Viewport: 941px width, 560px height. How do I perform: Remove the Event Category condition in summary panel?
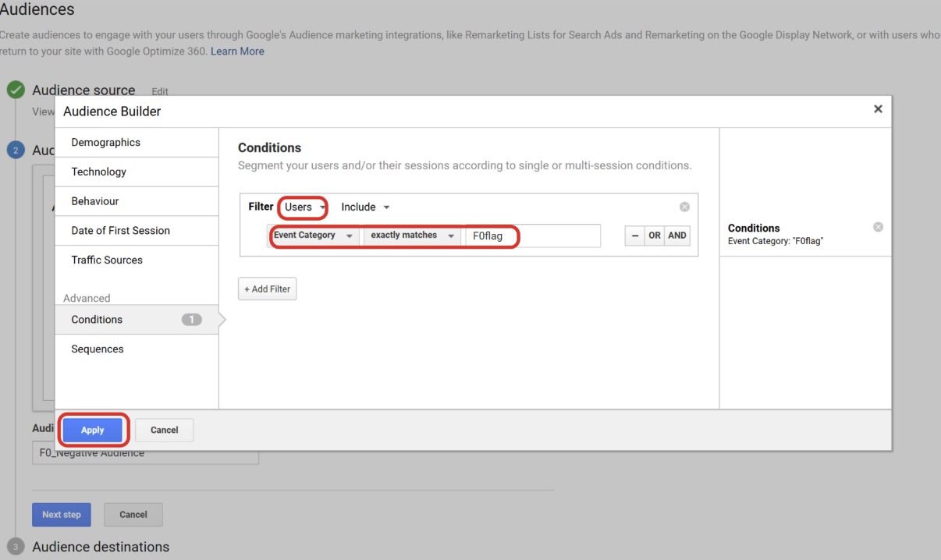[x=877, y=226]
